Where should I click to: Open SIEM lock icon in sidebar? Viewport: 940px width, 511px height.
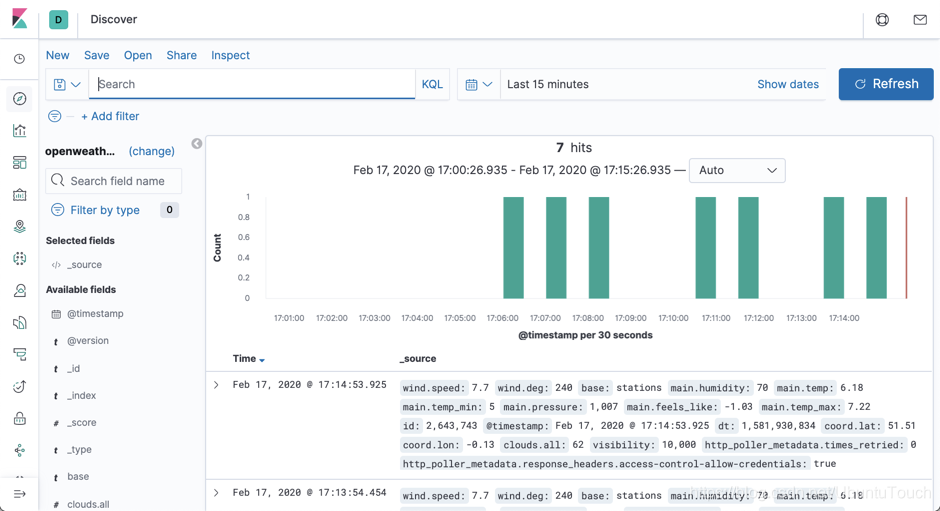click(20, 419)
